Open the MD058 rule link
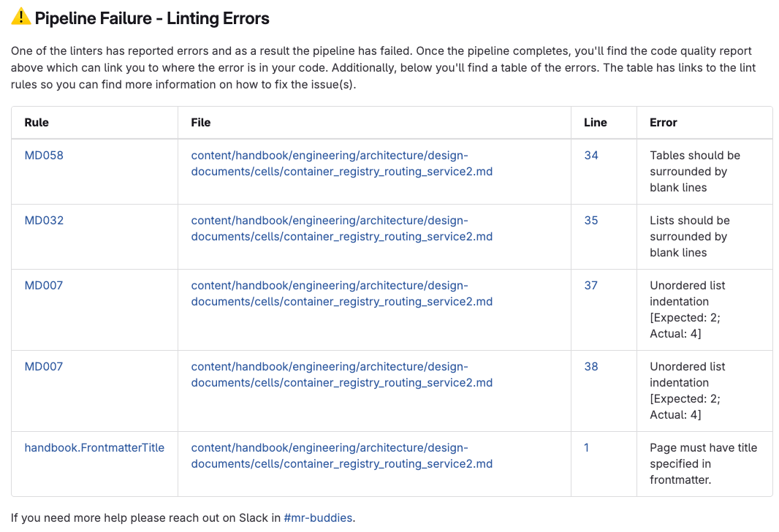This screenshot has width=779, height=532. point(44,156)
